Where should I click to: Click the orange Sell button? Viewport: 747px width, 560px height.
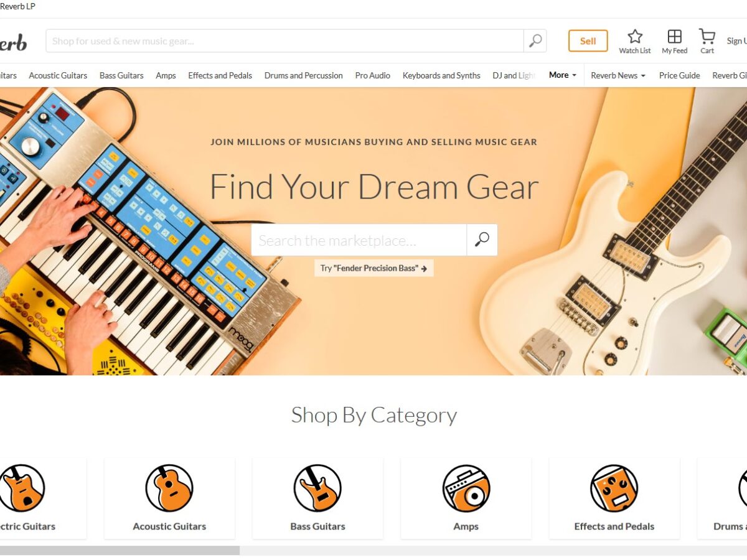588,41
